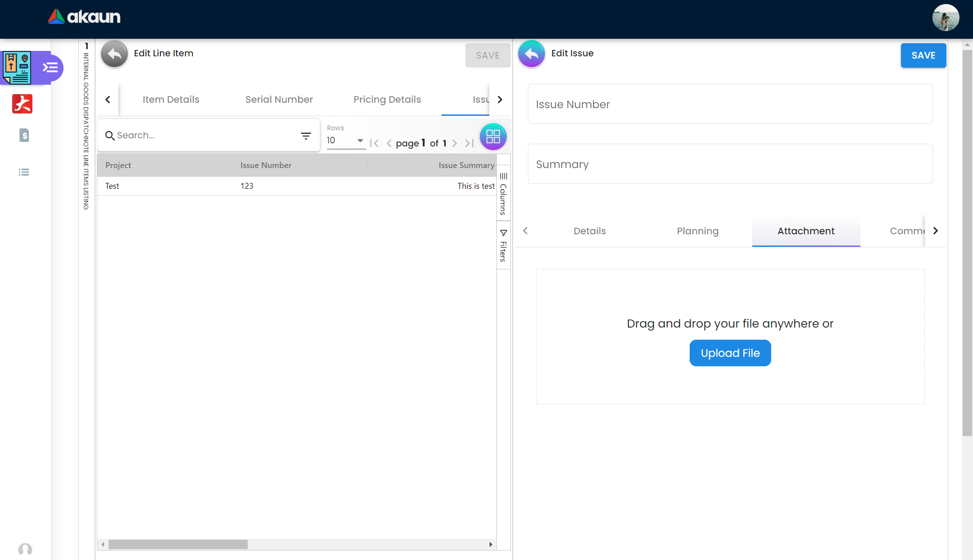Switch to the Planning tab
The width and height of the screenshot is (973, 560).
pyautogui.click(x=697, y=231)
